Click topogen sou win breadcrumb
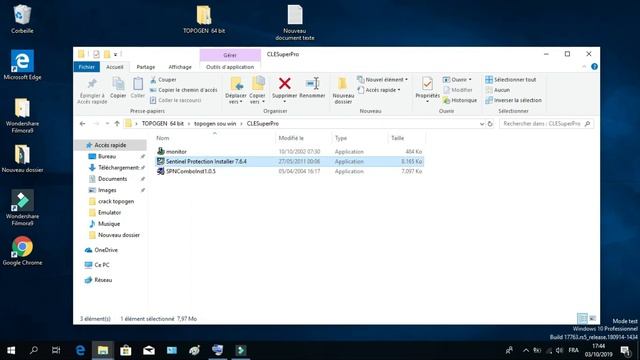This screenshot has height=360, width=640. click(215, 124)
